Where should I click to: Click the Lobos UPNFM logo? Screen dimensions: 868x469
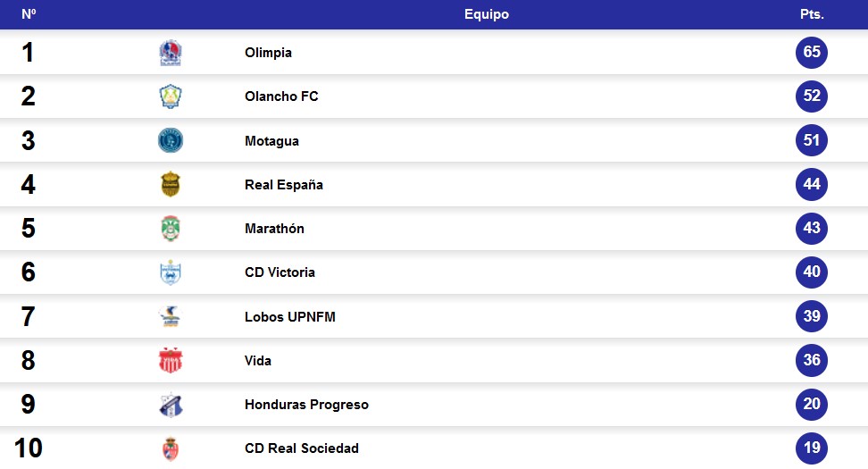click(171, 316)
